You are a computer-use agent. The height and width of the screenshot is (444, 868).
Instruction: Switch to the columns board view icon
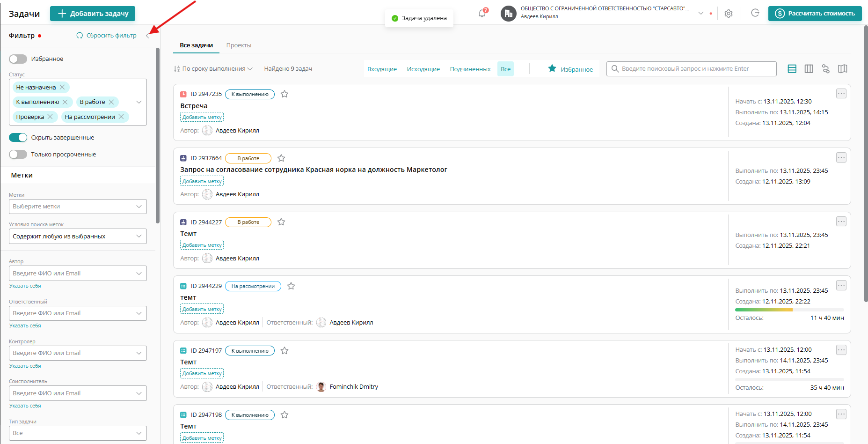809,69
